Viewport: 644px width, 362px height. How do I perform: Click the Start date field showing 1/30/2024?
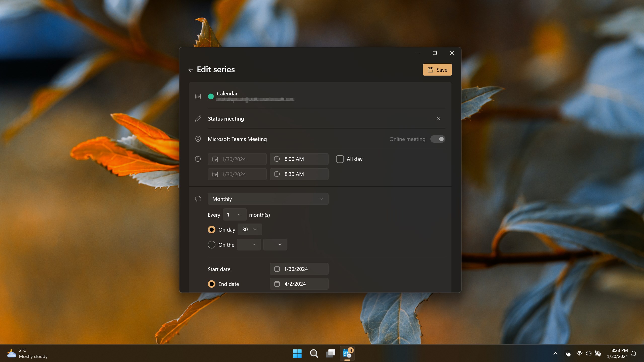click(x=299, y=269)
